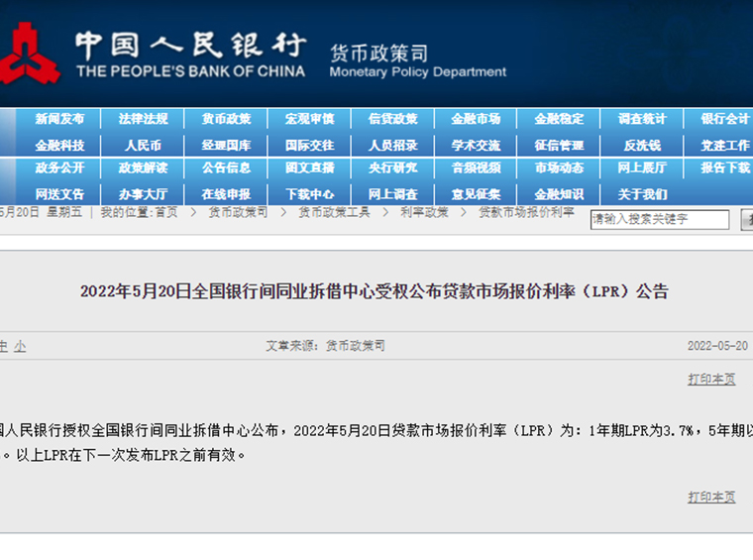Open the 货币政策 menu item
This screenshot has height=560, width=753.
point(226,119)
